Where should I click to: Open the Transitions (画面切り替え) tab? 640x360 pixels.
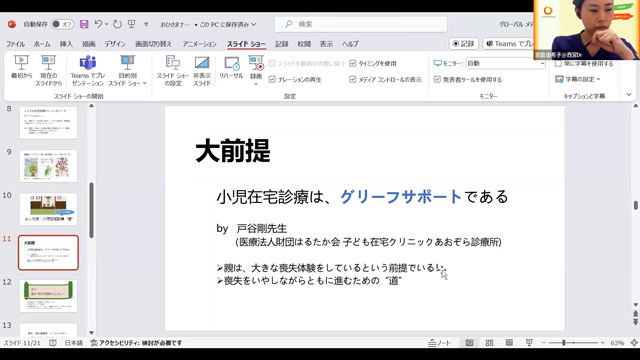[153, 44]
